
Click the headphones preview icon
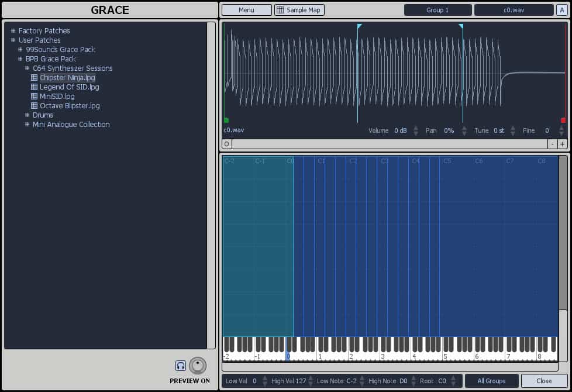point(181,366)
